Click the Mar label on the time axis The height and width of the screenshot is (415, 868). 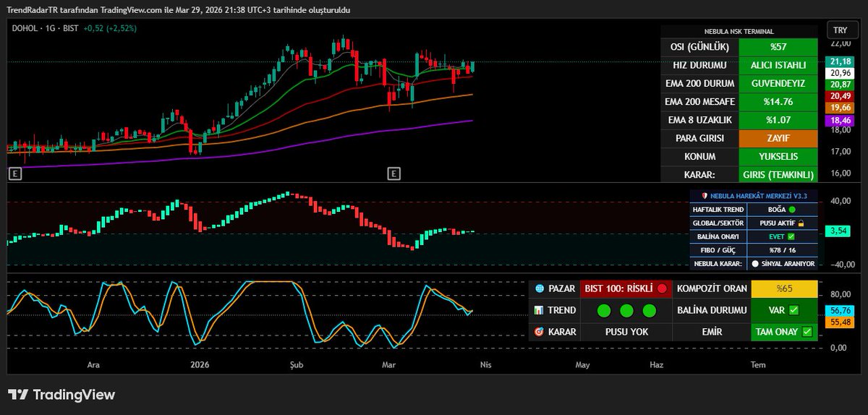click(x=389, y=365)
